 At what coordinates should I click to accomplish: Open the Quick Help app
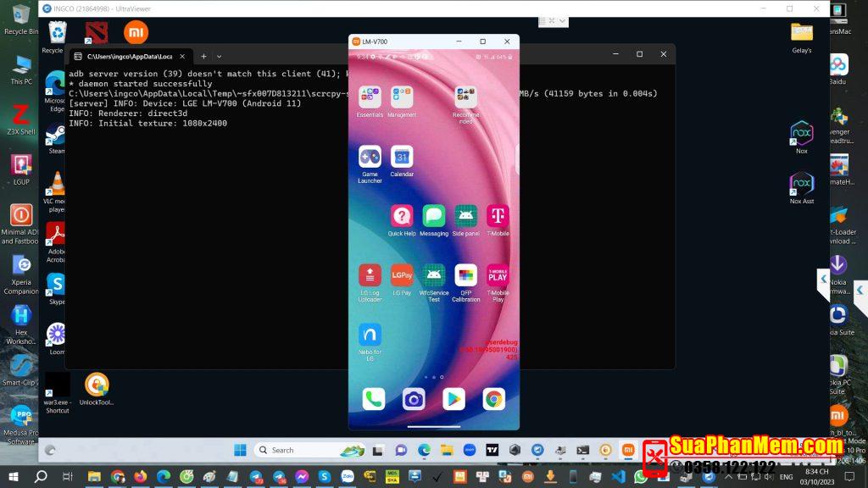tap(402, 216)
